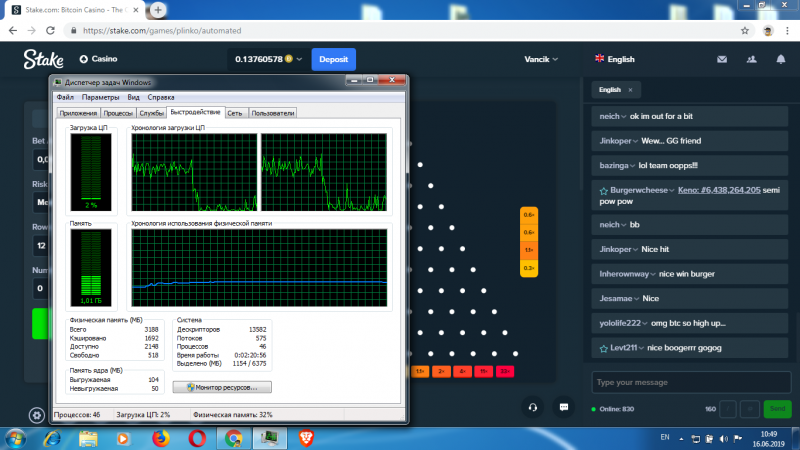Launch Opera from taskbar
Screen dimensions: 800x450
pyautogui.click(x=197, y=439)
